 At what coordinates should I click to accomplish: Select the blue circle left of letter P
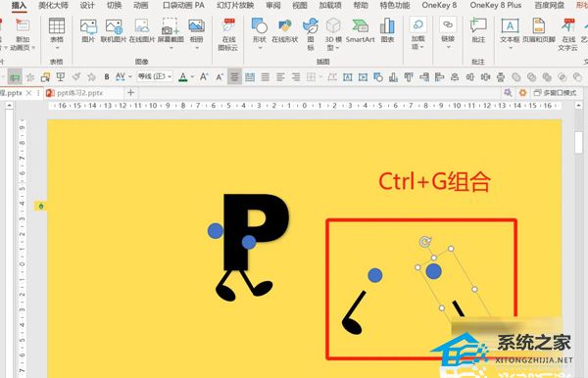216,231
